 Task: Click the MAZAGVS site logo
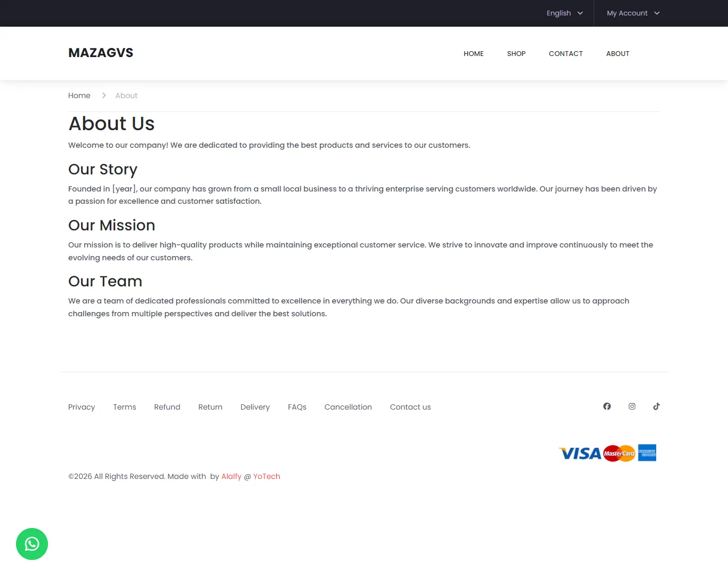click(101, 53)
